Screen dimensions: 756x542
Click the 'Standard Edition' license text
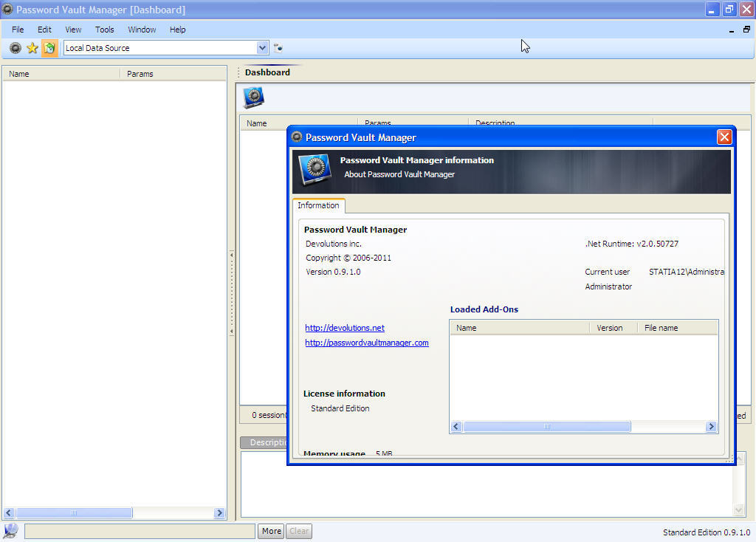coord(340,408)
